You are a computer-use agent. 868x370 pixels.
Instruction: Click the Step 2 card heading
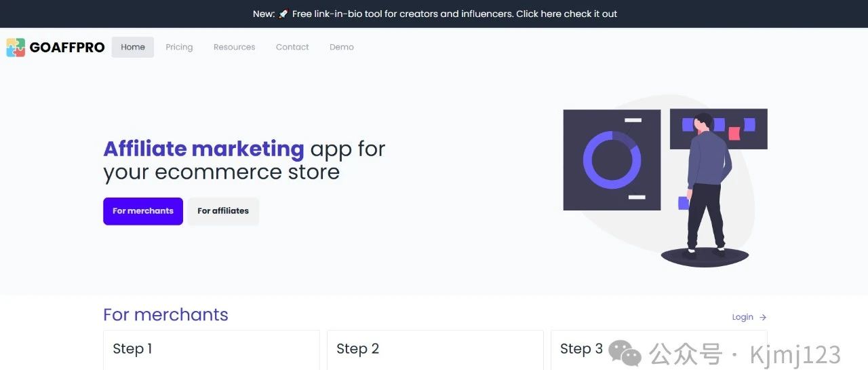click(357, 349)
